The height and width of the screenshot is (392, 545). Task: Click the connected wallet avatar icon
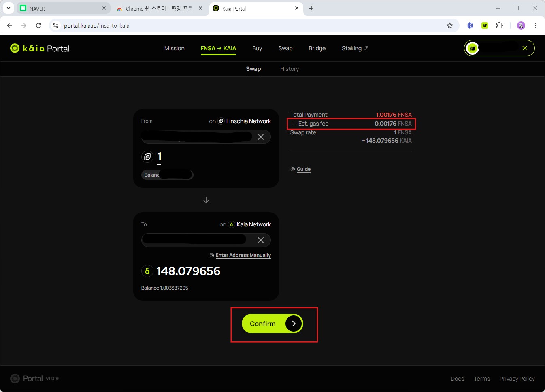click(x=473, y=49)
